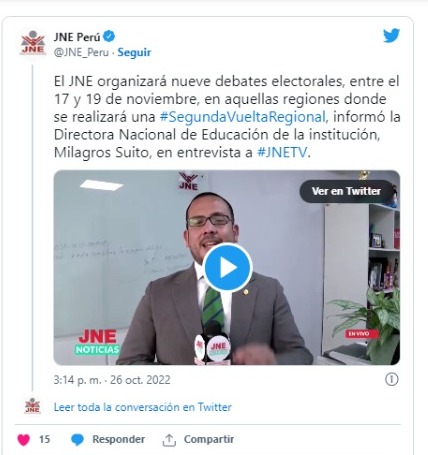Viewport: 428px width, 455px height.
Task: Click the Compartir label
Action: 209,439
